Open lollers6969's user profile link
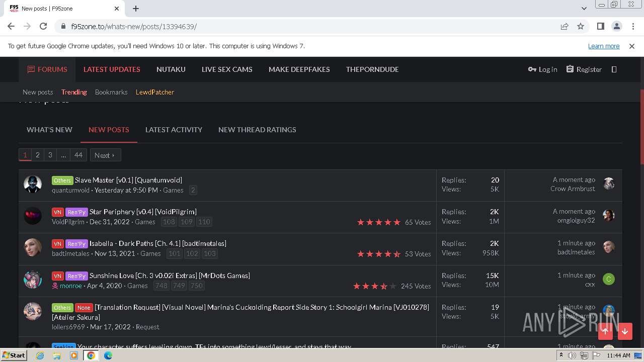The height and width of the screenshot is (362, 644). (x=68, y=327)
